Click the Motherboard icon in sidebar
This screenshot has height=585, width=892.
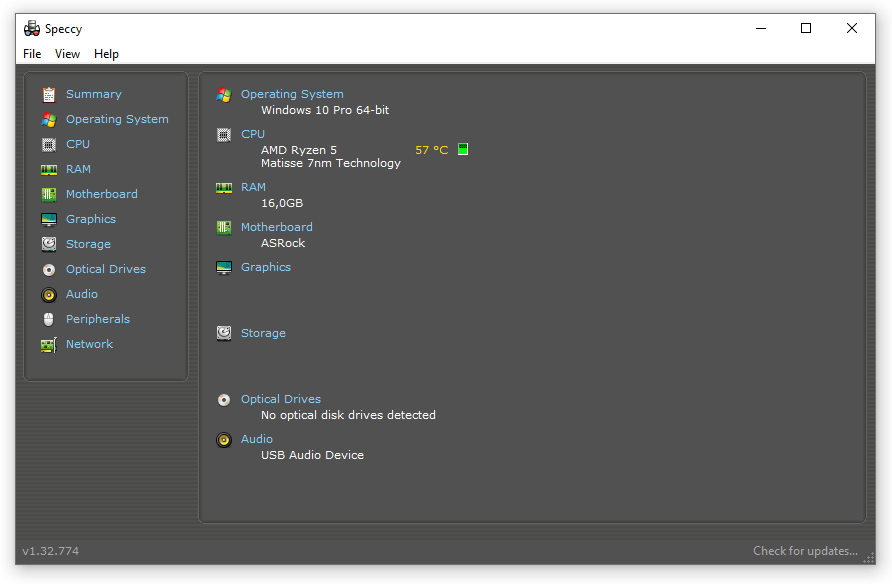click(49, 195)
